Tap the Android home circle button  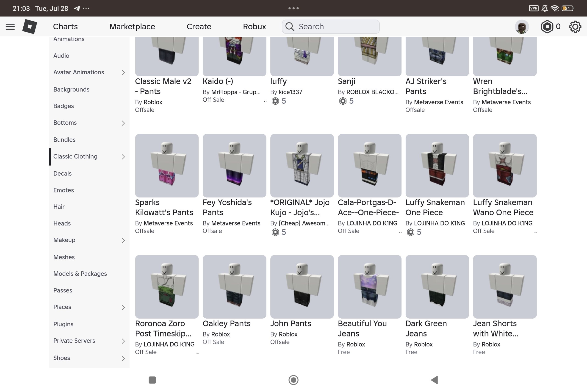click(293, 380)
